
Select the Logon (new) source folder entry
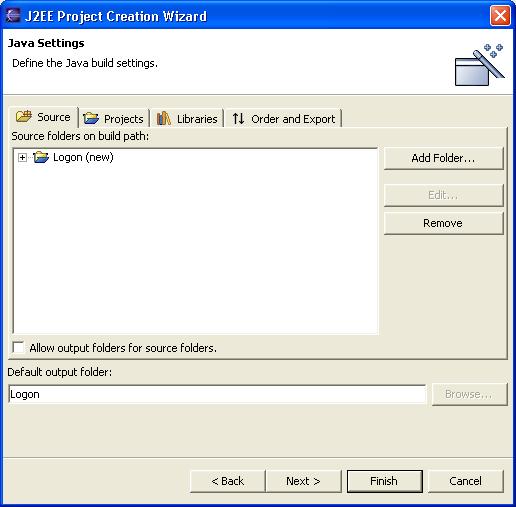click(83, 157)
